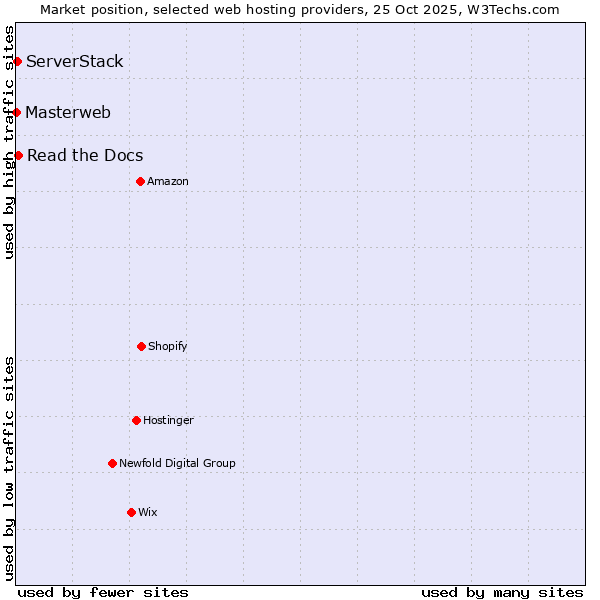Click the Wix red data point
This screenshot has height=600, width=600.
[x=131, y=512]
